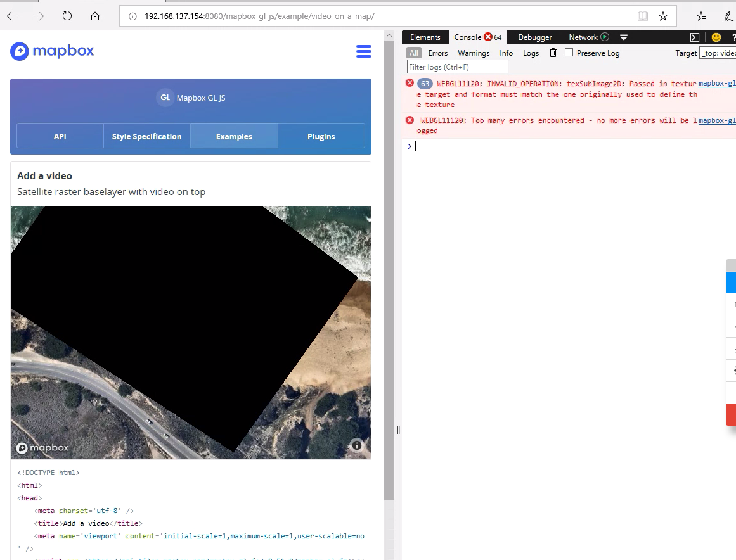Toggle the Errors log filter

pos(438,53)
